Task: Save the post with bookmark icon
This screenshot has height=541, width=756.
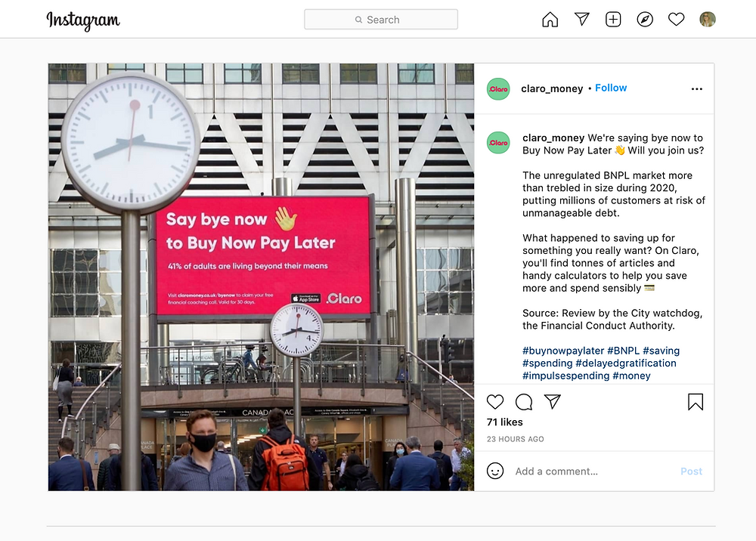Action: (x=696, y=402)
